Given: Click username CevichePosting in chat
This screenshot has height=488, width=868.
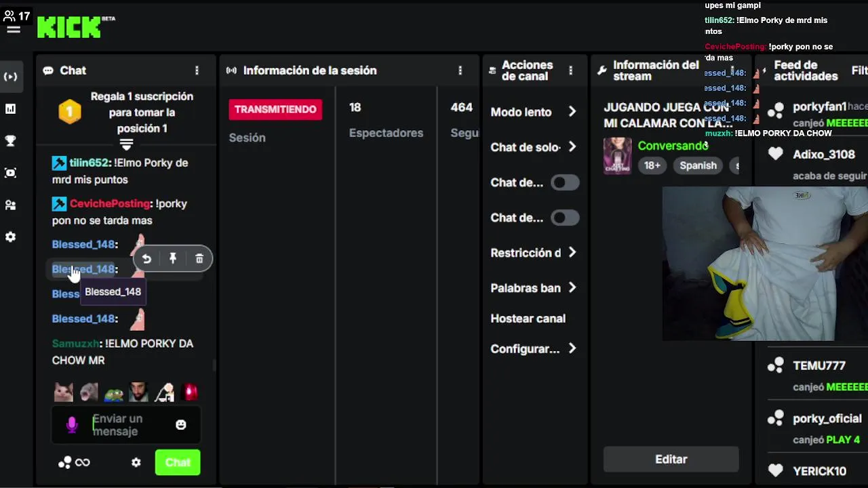Looking at the screenshot, I should (109, 203).
